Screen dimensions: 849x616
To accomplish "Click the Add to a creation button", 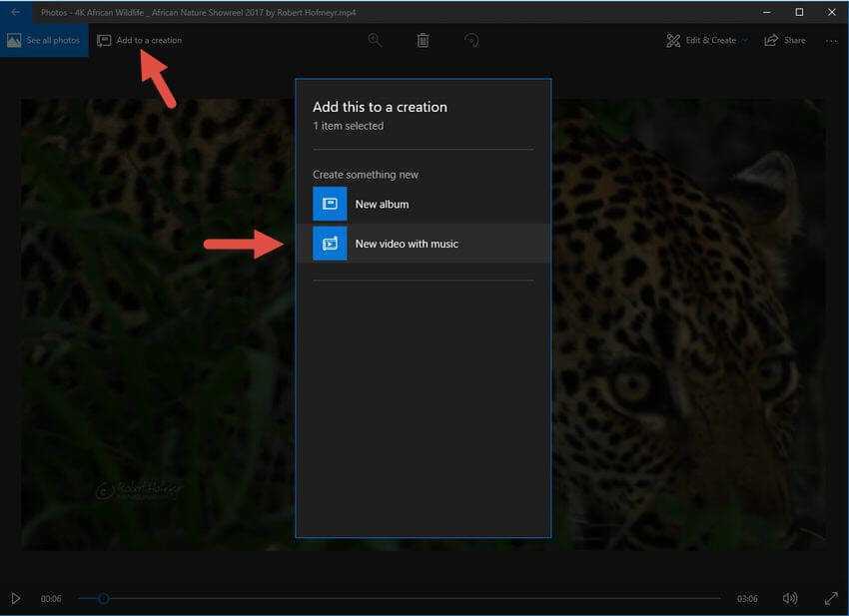I will [x=139, y=41].
